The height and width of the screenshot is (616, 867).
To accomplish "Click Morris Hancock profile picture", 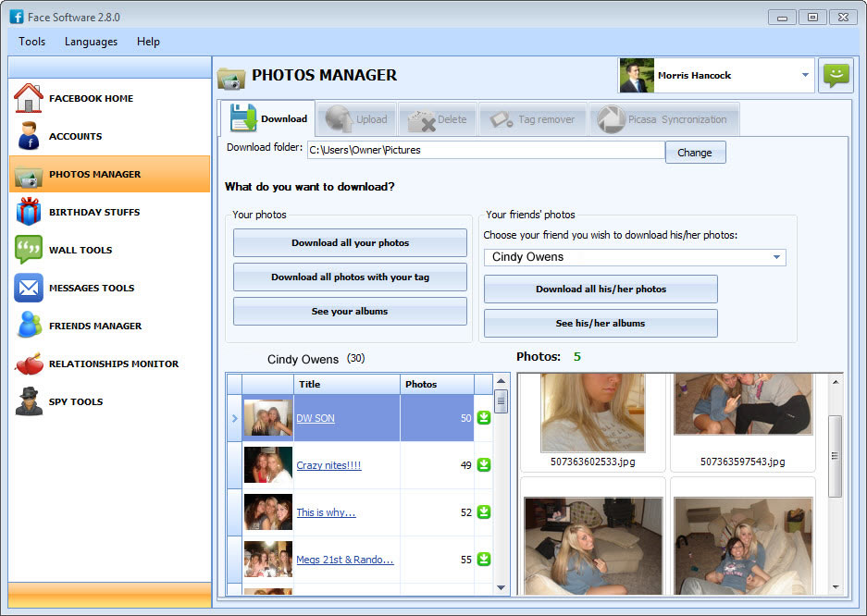I will pos(637,75).
